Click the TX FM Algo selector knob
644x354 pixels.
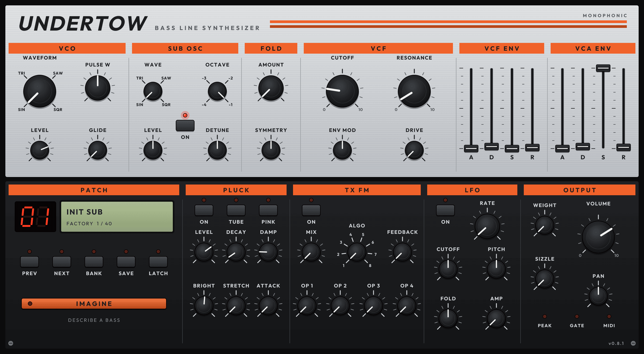357,252
